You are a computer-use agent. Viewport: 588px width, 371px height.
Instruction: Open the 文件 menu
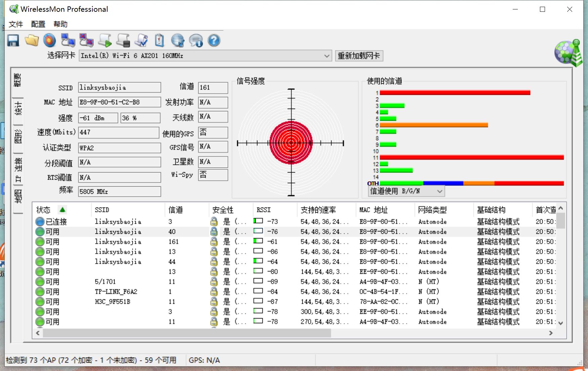point(16,24)
